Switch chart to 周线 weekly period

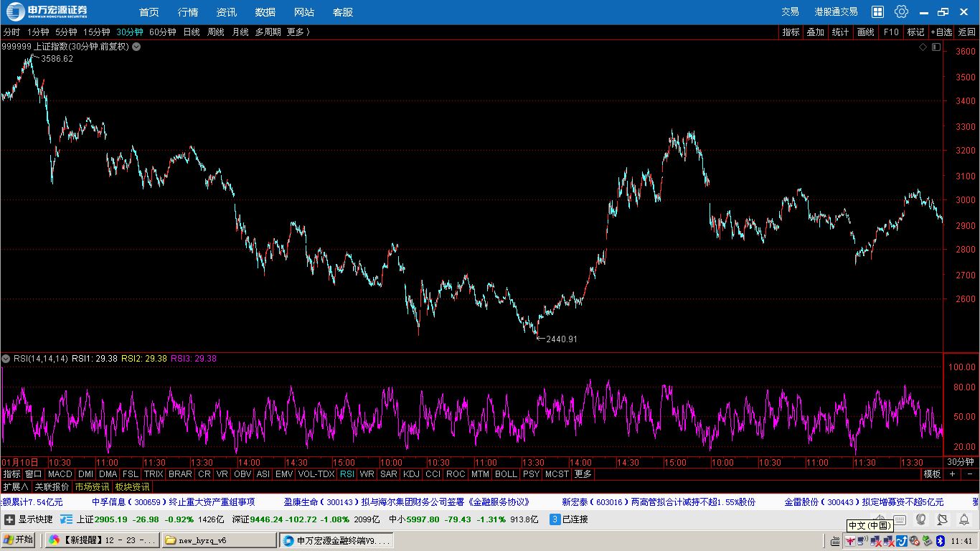[x=216, y=32]
